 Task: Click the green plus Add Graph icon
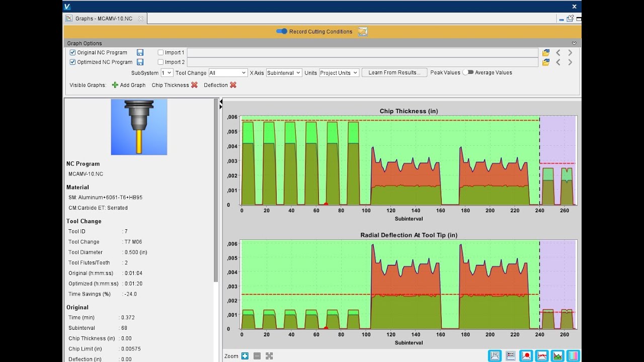point(115,85)
